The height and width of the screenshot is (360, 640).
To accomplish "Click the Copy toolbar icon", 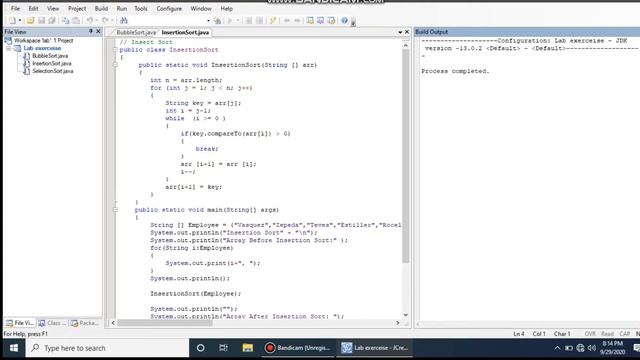I will click(66, 20).
